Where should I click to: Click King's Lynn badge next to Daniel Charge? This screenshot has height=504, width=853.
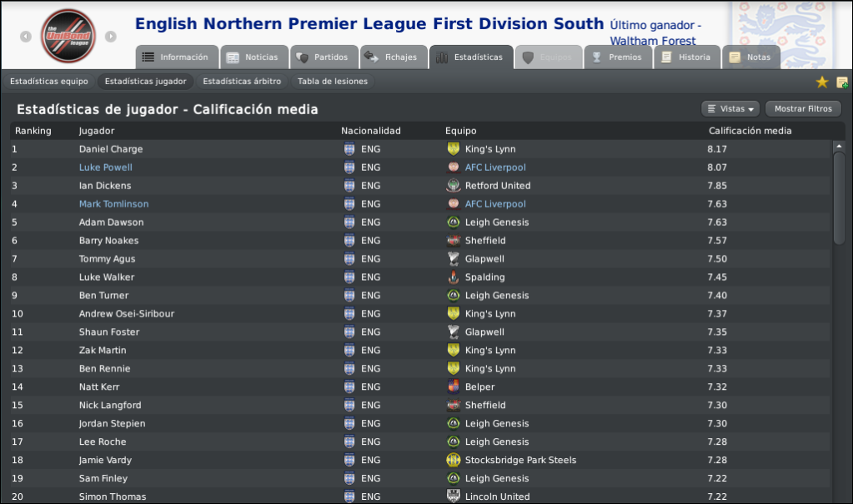click(453, 148)
